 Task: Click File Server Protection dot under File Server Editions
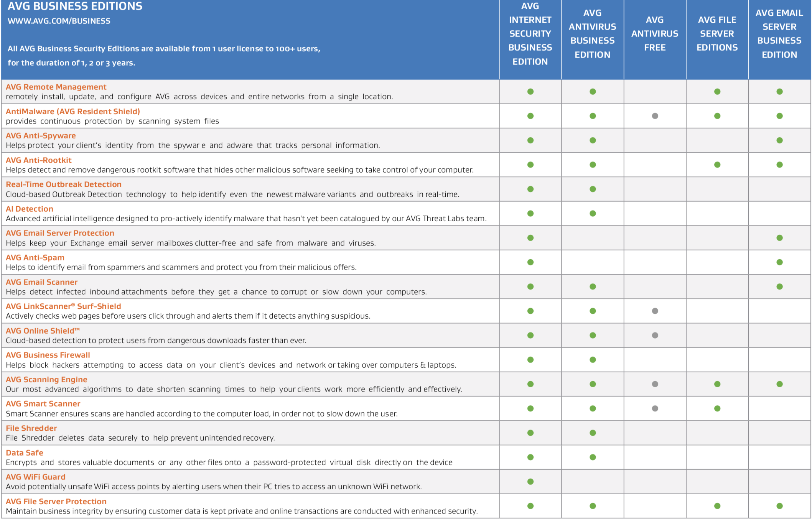coord(717,506)
